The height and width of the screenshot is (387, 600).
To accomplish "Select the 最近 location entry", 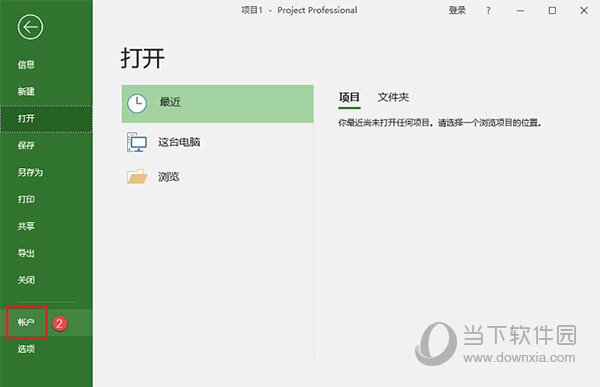I will point(217,104).
